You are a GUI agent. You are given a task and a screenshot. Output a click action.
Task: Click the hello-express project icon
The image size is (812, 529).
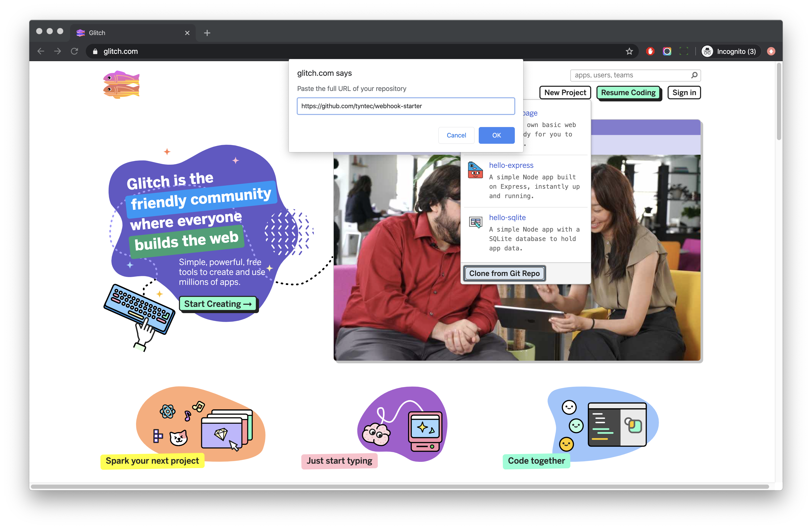[x=475, y=170]
